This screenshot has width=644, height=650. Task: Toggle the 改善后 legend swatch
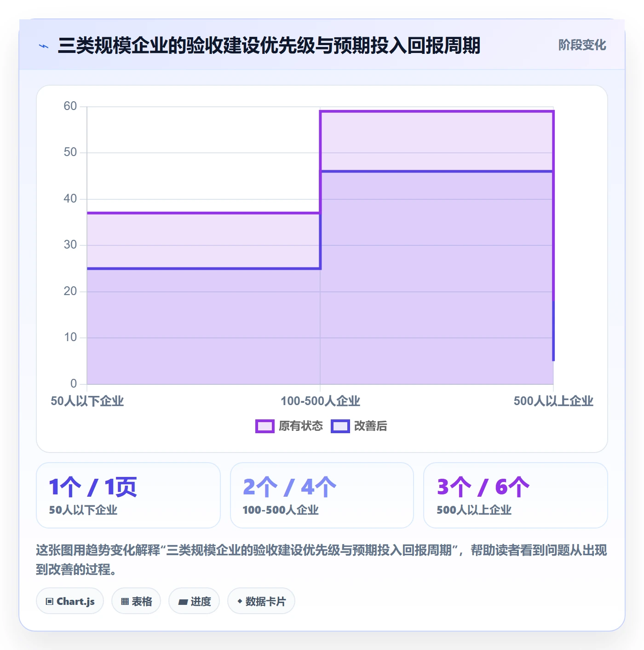coord(340,426)
